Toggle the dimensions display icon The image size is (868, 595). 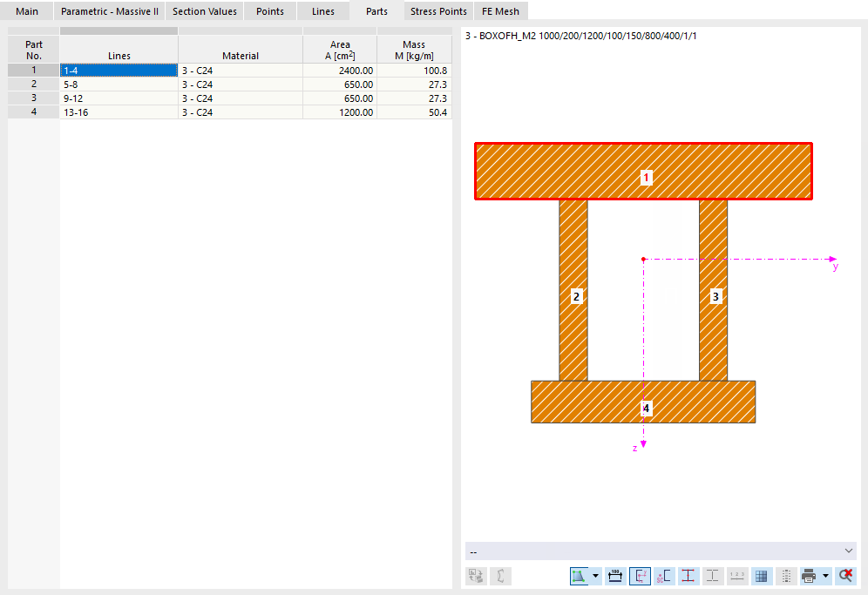(615, 576)
